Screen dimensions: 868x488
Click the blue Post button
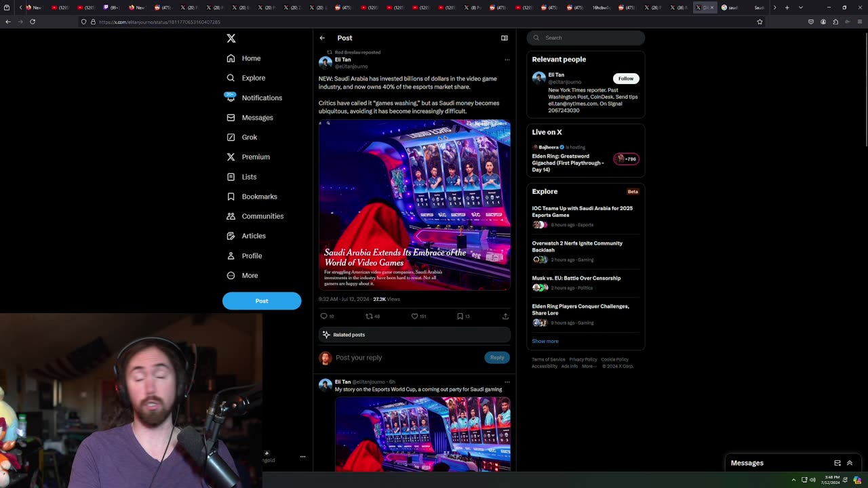[x=262, y=301]
